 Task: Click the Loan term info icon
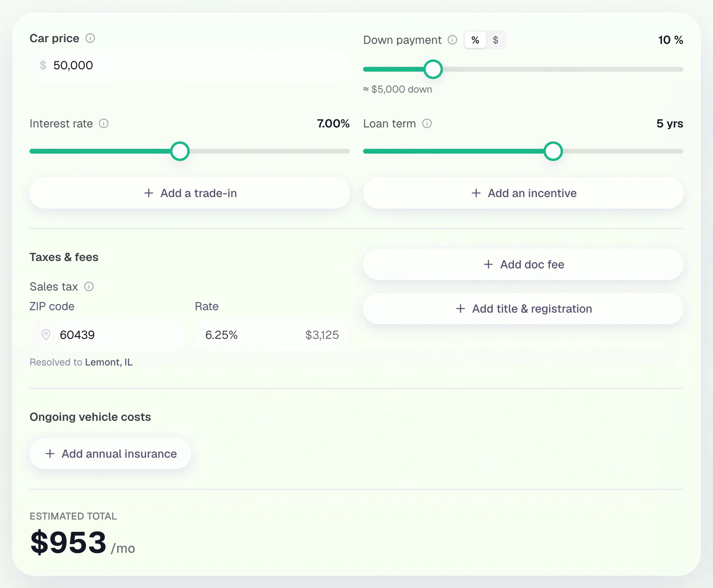point(427,123)
